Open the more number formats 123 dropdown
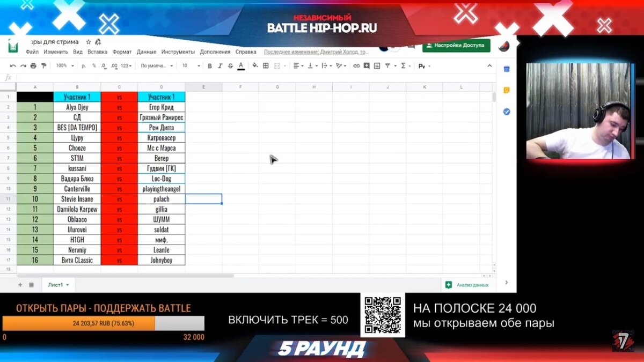The width and height of the screenshot is (644, 362). point(126,66)
